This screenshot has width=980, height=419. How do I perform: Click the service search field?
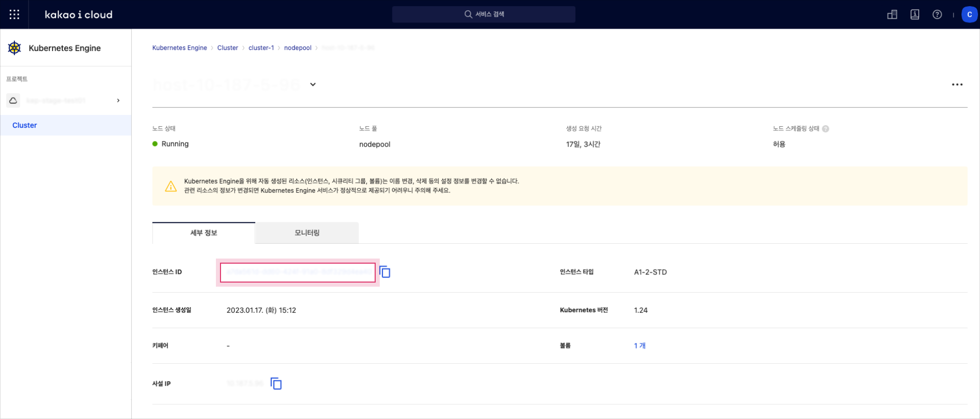(x=483, y=14)
